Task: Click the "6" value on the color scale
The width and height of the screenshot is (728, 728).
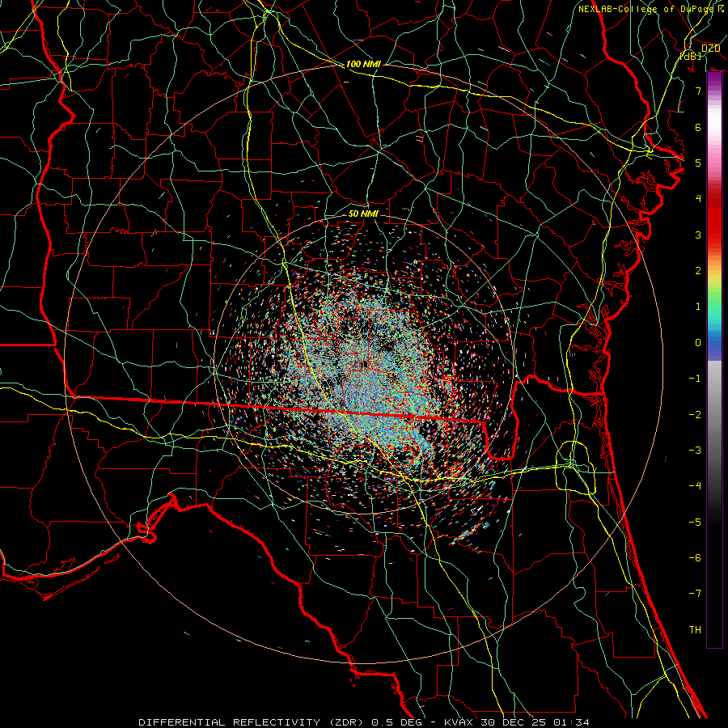Action: tap(698, 127)
